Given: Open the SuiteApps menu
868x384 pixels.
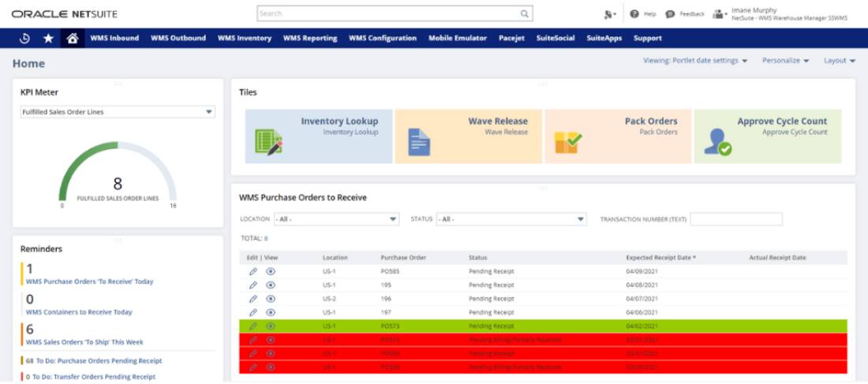Looking at the screenshot, I should tap(604, 38).
